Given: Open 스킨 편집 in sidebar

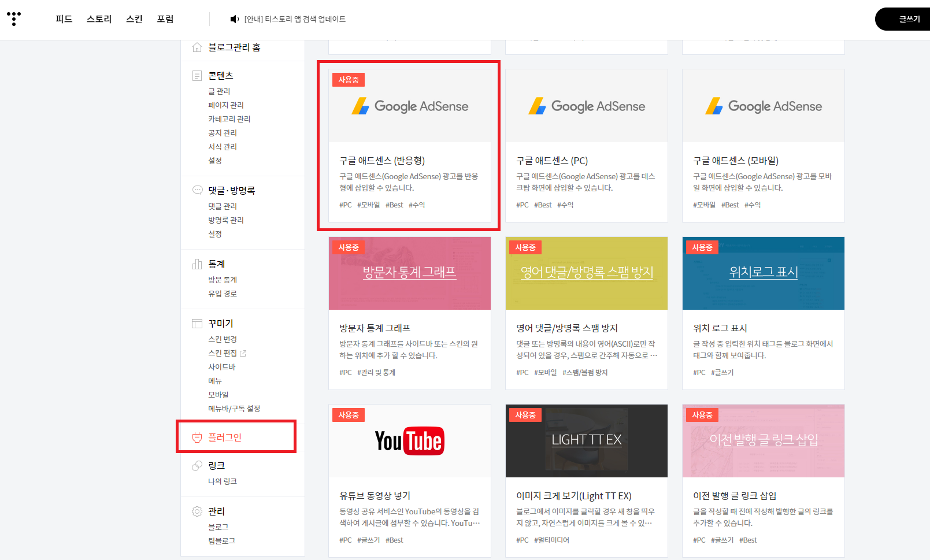Looking at the screenshot, I should coord(223,353).
